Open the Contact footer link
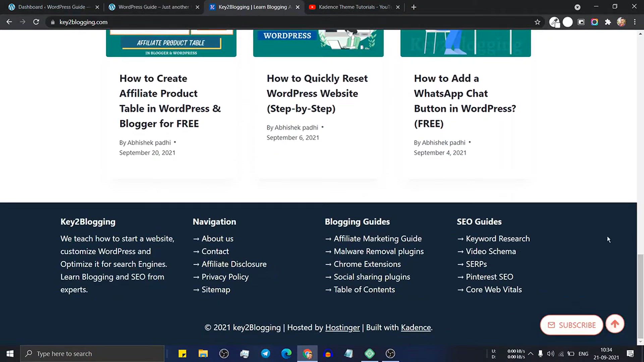644x362 pixels. pos(215,251)
